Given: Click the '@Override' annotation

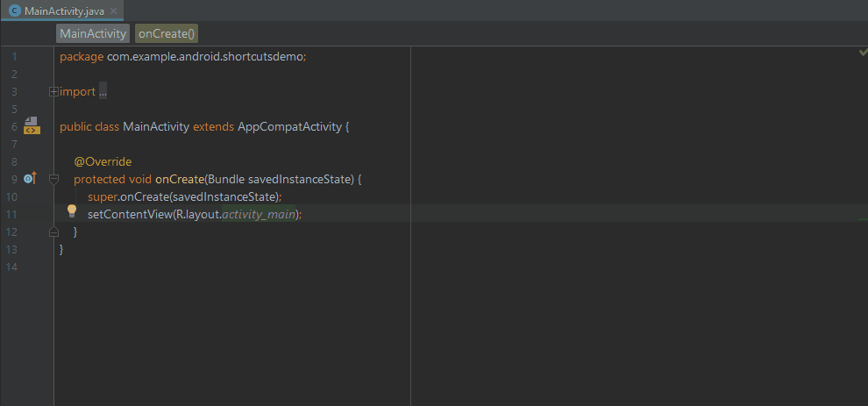Looking at the screenshot, I should pos(103,161).
